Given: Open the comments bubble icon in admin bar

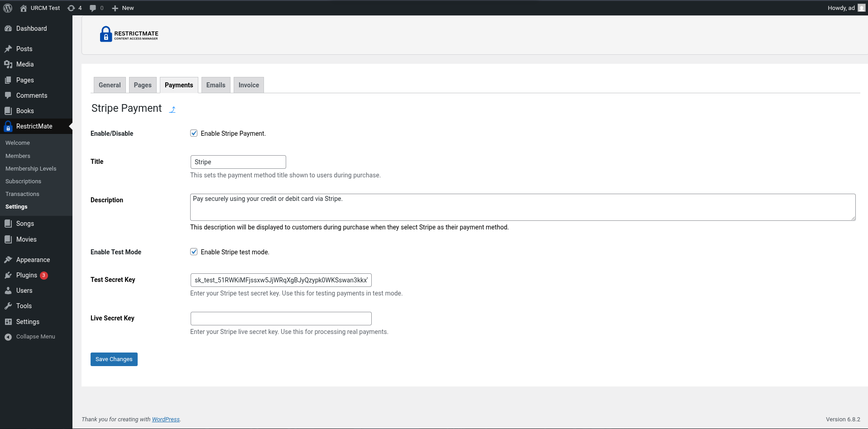Looking at the screenshot, I should tap(93, 8).
